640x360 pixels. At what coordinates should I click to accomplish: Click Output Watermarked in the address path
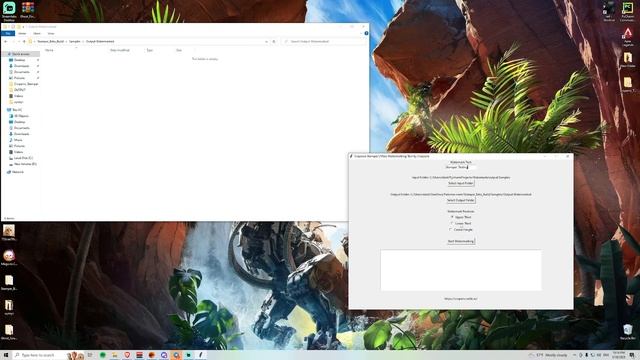(100, 42)
